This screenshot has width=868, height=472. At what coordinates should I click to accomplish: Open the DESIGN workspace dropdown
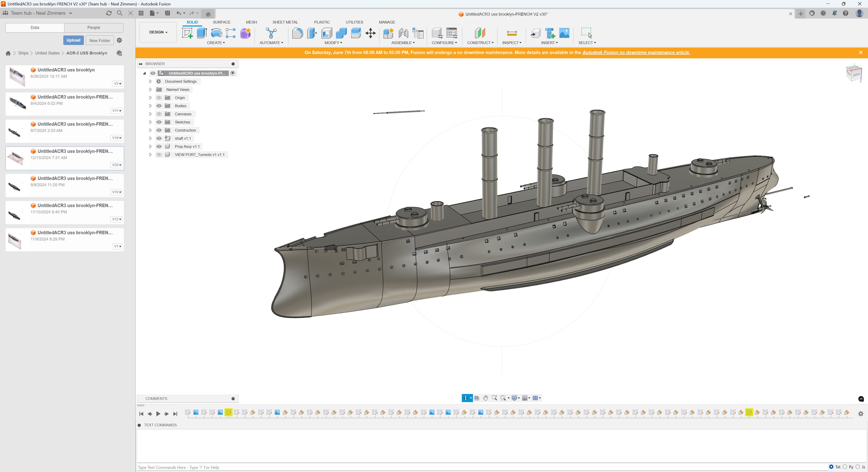click(158, 32)
